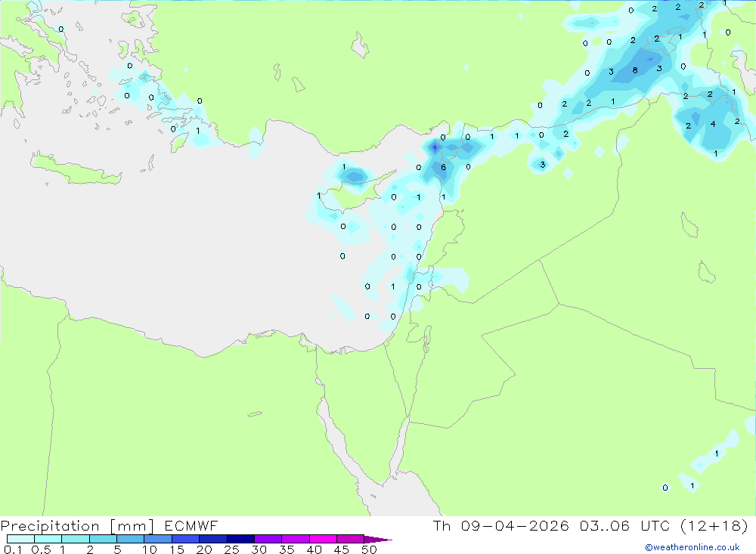Click the precipitation value '4' on the map
Image resolution: width=756 pixels, height=554 pixels.
pos(713,125)
